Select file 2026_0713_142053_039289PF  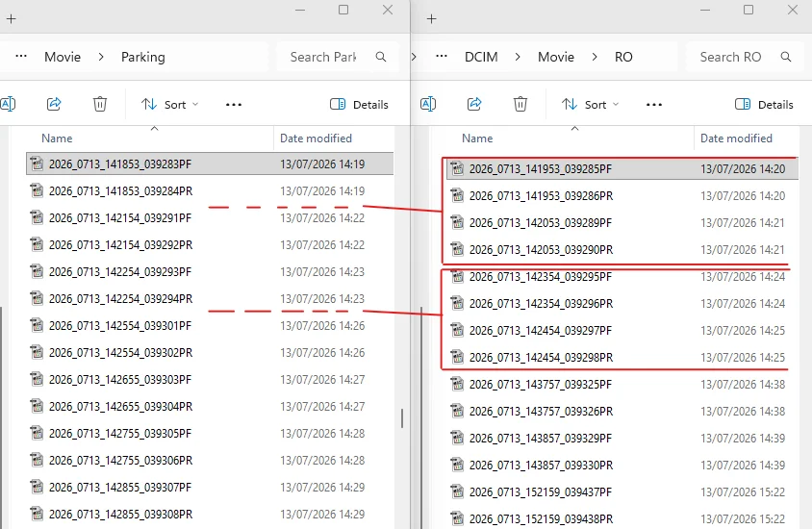622,222
